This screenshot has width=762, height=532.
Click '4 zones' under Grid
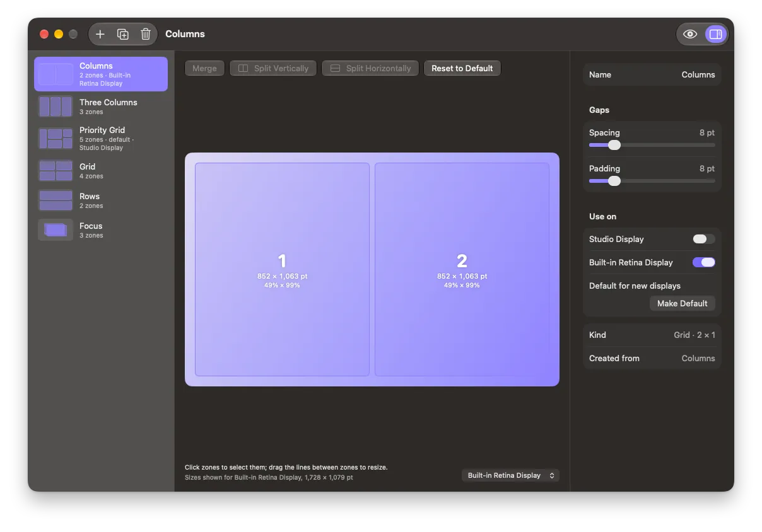(91, 176)
